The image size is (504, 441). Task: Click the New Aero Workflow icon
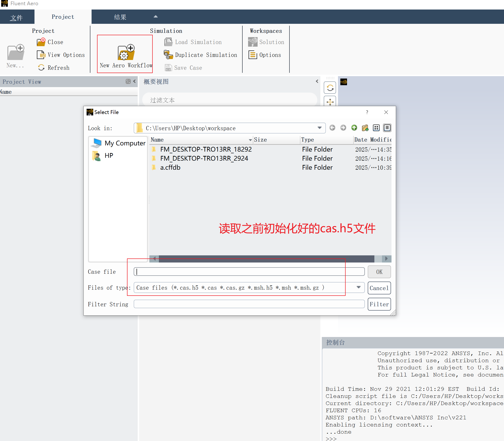click(x=126, y=52)
